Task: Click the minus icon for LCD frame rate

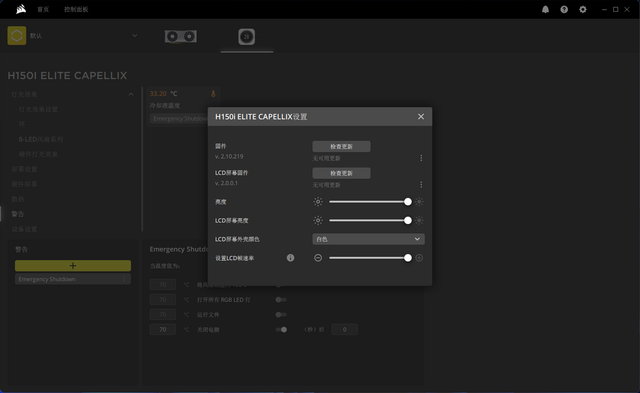Action: click(318, 258)
